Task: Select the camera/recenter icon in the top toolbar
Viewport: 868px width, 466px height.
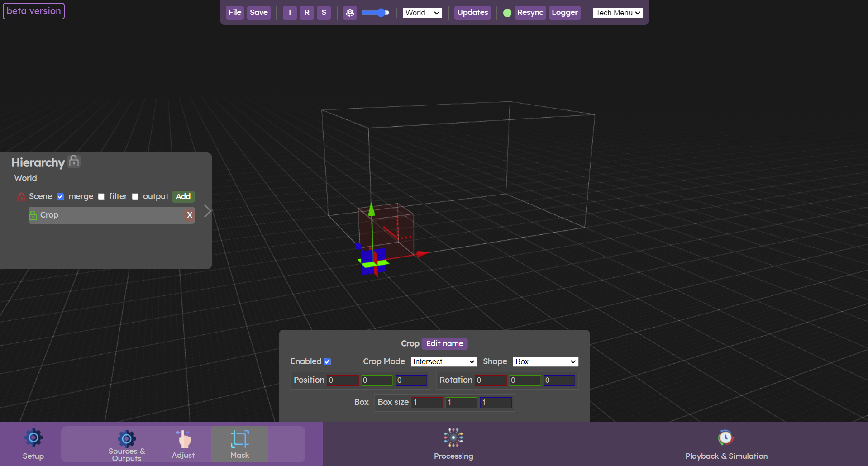Action: 350,13
